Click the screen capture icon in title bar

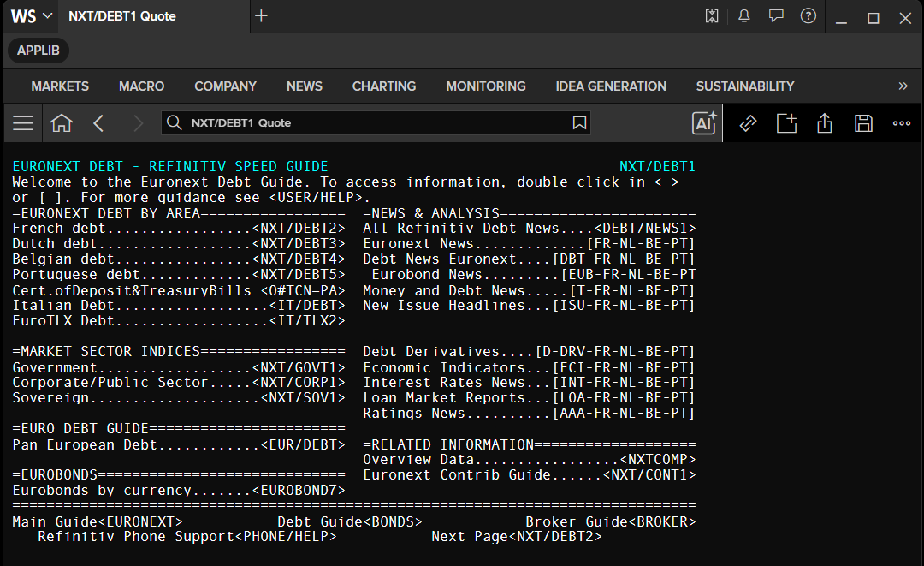[712, 16]
